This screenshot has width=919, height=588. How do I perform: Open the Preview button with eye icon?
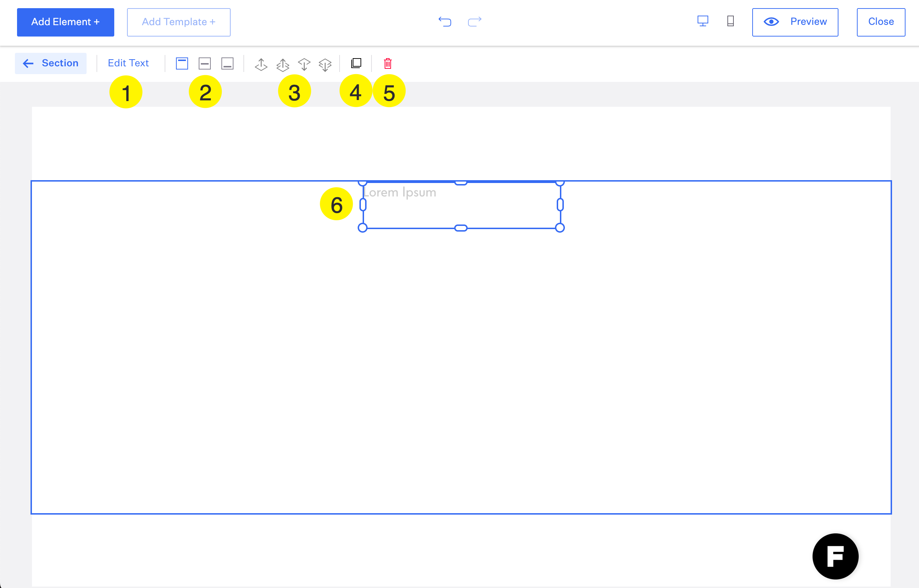point(795,22)
